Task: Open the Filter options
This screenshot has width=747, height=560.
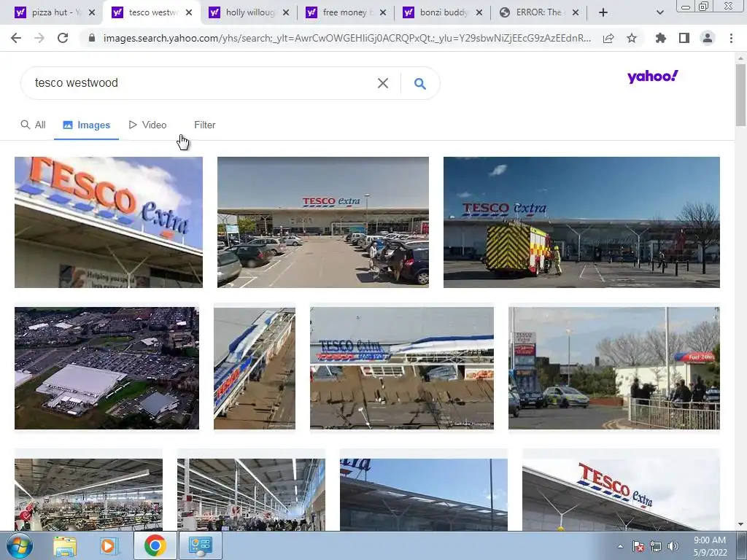Action: pyautogui.click(x=204, y=125)
